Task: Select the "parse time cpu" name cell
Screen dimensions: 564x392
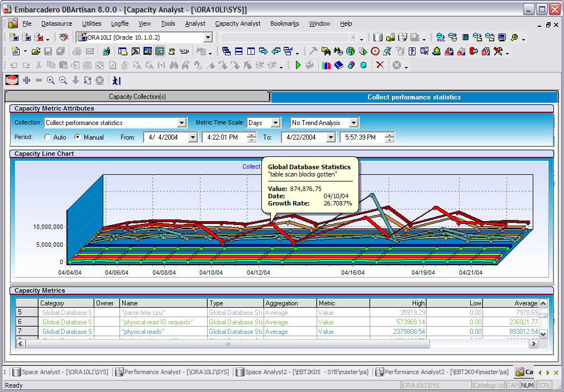Action: (163, 313)
